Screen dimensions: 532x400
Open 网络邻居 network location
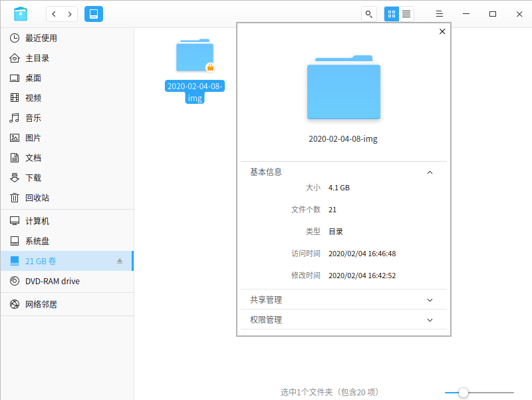(41, 304)
